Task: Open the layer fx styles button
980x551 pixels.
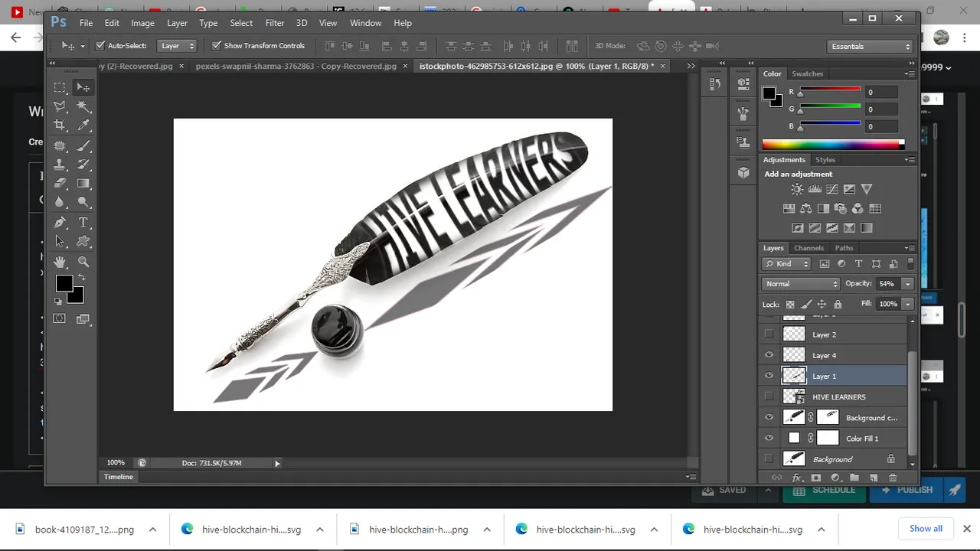Action: coord(796,478)
